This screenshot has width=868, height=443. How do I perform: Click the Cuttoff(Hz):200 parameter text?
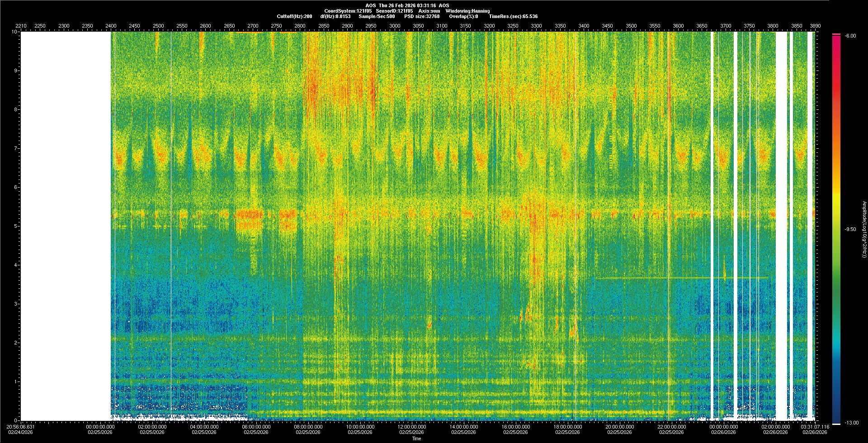pyautogui.click(x=294, y=16)
